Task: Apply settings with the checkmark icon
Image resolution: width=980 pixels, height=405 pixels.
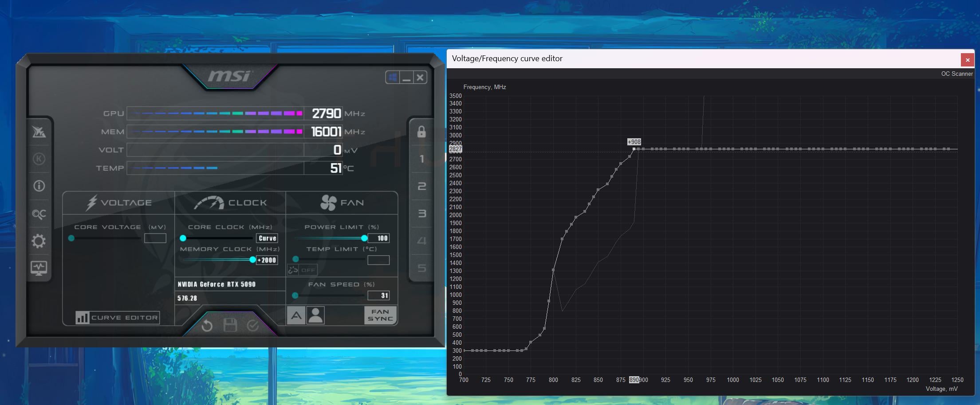Action: pyautogui.click(x=253, y=326)
